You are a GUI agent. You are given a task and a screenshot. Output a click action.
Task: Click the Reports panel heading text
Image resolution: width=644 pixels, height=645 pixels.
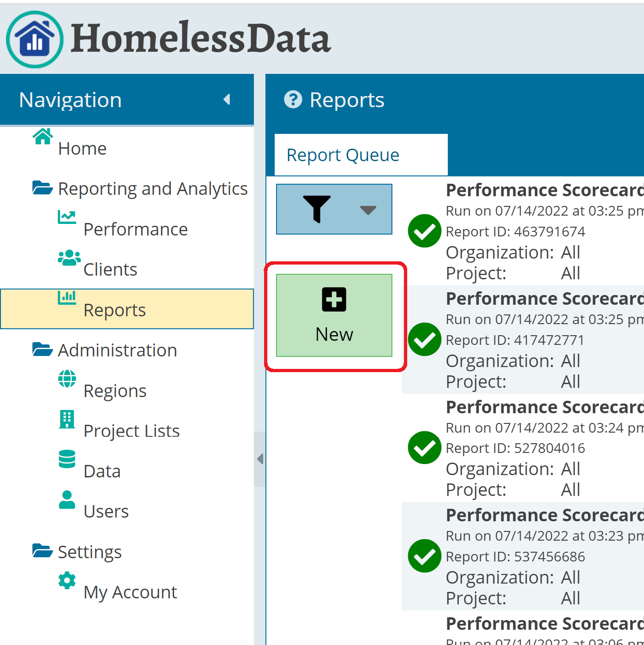click(347, 100)
